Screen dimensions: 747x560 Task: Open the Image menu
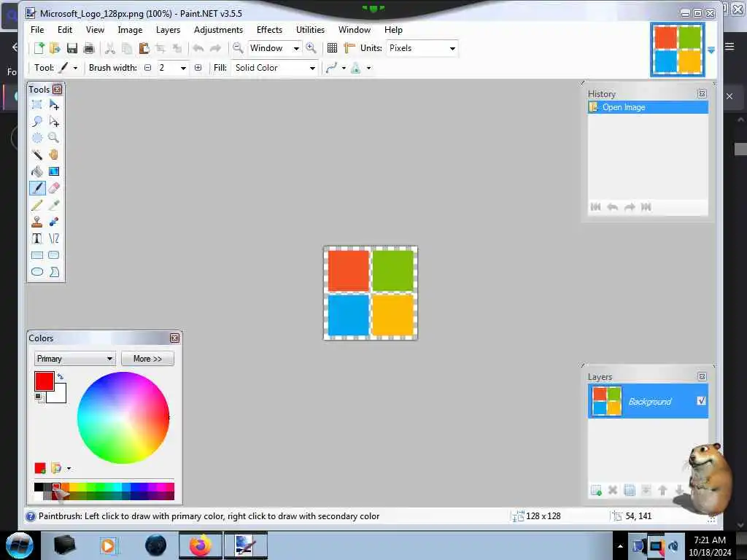point(130,29)
